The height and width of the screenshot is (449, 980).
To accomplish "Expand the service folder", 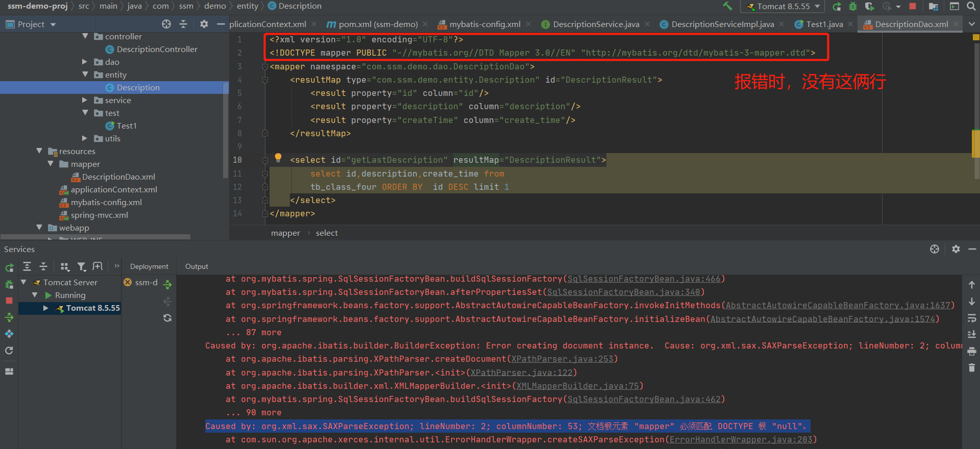I will pyautogui.click(x=85, y=100).
